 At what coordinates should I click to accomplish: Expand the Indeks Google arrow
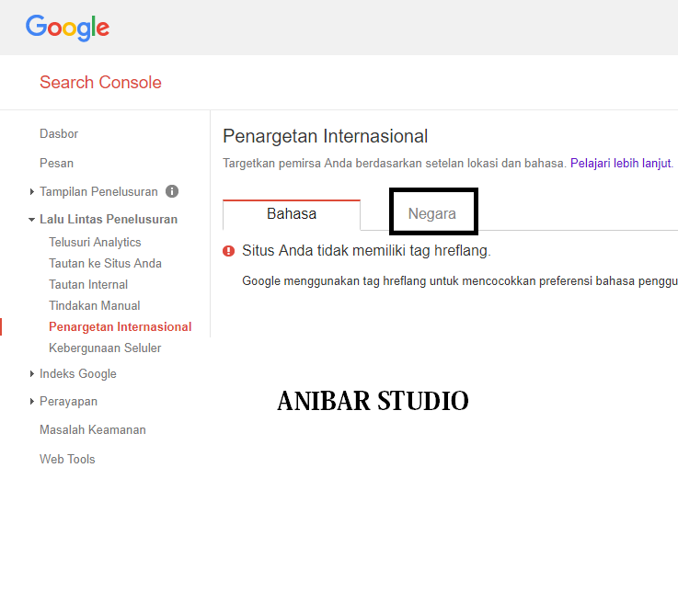[x=31, y=373]
